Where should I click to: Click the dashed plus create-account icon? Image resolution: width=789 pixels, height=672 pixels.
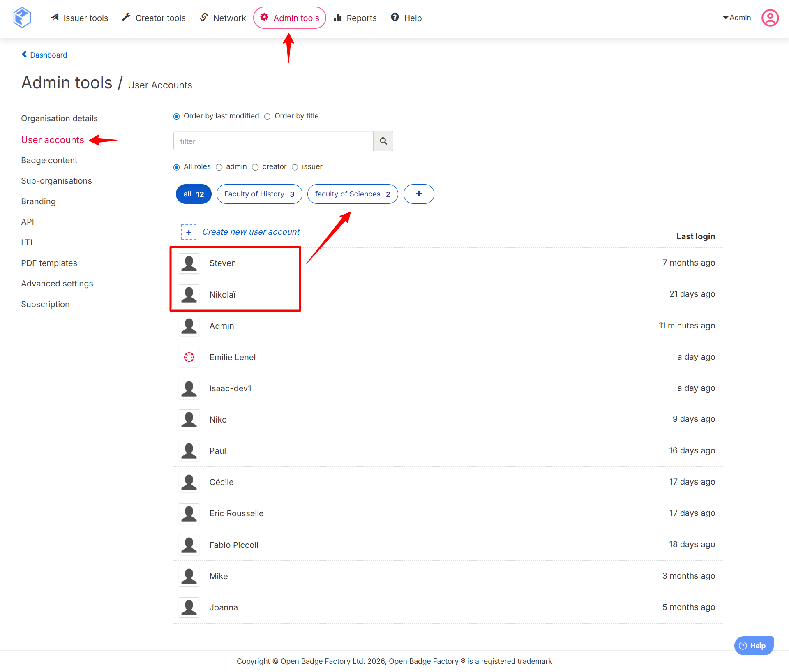[189, 232]
